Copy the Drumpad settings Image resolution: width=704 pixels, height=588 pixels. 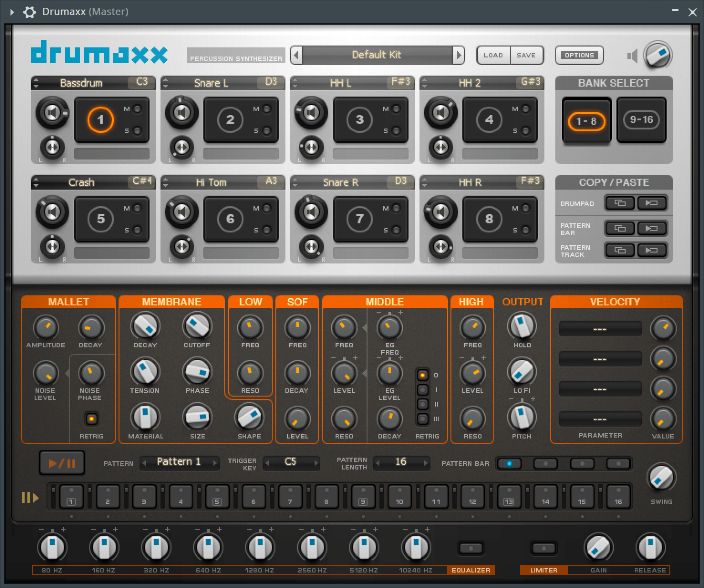pos(620,203)
